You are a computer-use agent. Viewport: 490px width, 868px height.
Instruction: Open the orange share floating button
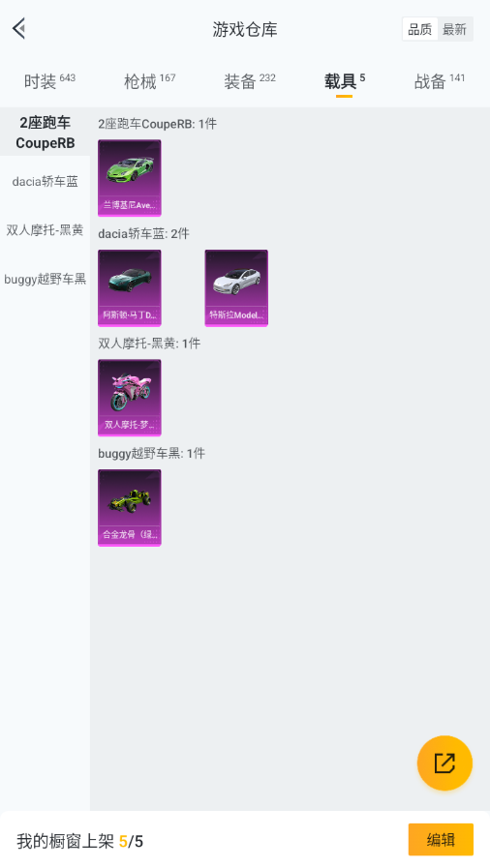click(444, 763)
